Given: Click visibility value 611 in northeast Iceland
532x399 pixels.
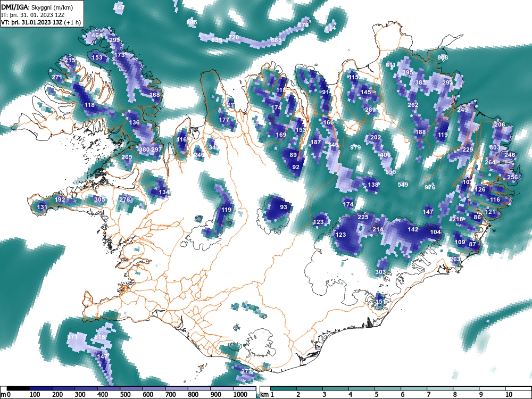Looking at the screenshot, I should (390, 65).
